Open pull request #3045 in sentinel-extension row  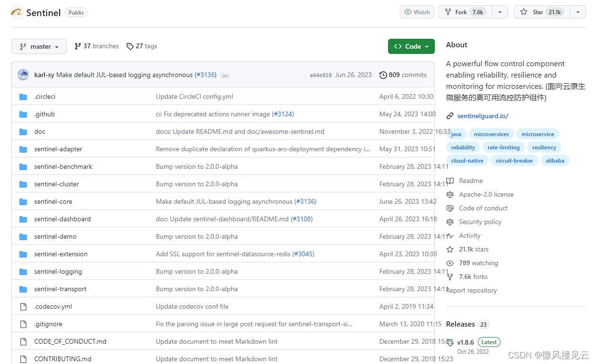click(x=304, y=254)
